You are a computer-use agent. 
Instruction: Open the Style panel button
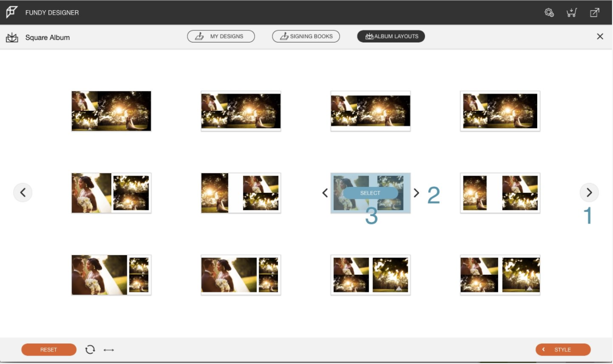563,349
